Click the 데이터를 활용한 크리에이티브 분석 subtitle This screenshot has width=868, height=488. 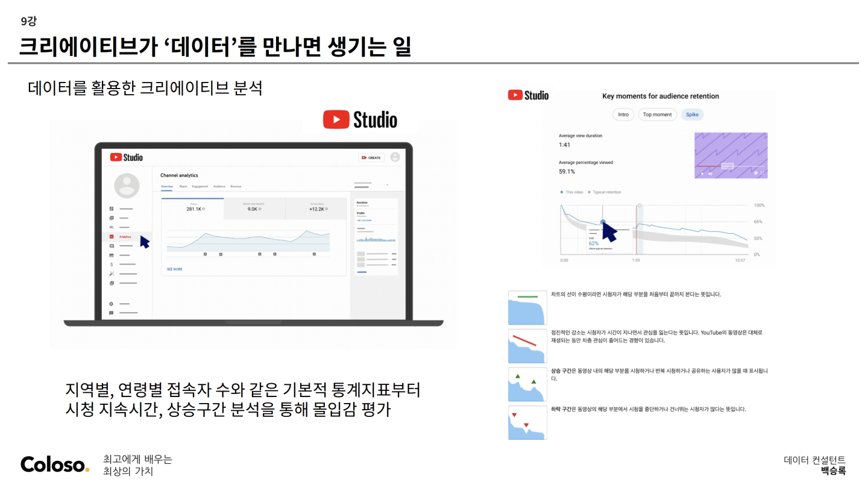point(145,88)
